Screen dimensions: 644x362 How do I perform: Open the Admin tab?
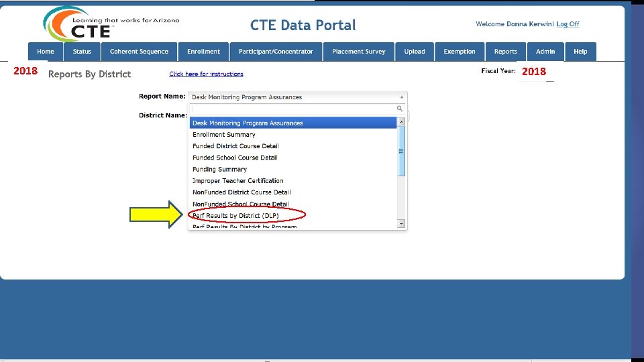coord(545,52)
